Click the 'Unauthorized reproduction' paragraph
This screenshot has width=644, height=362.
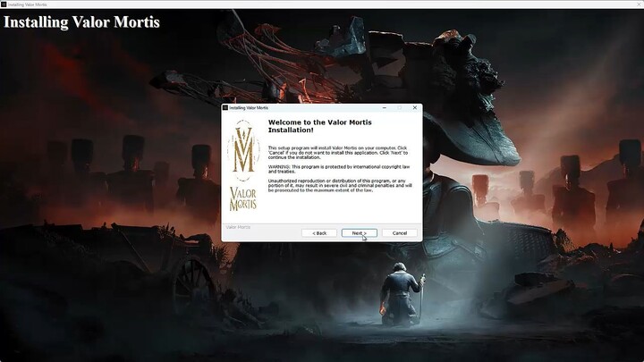pyautogui.click(x=340, y=186)
